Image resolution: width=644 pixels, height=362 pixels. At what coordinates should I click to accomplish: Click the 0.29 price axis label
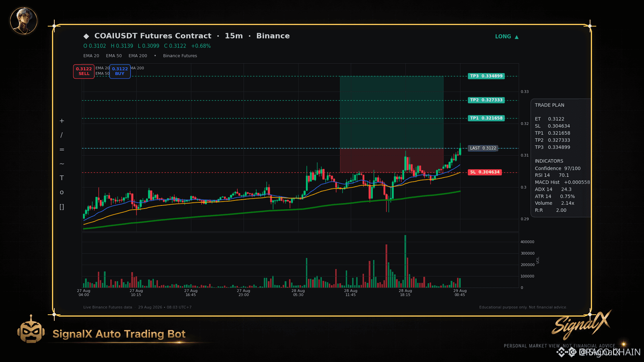pyautogui.click(x=525, y=219)
